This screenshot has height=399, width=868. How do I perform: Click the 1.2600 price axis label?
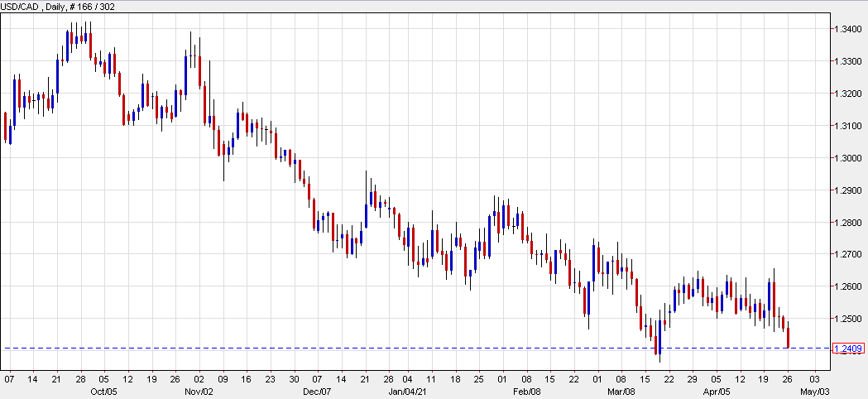(849, 286)
